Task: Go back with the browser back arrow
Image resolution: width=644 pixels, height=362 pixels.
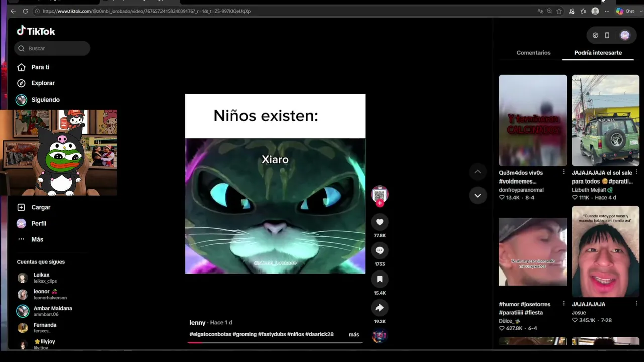Action: click(13, 11)
